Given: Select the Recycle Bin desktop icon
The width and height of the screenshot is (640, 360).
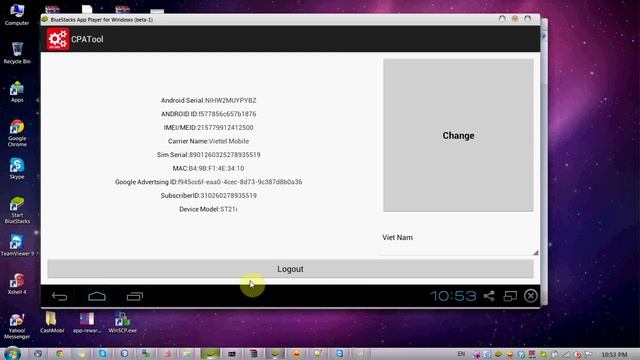Looking at the screenshot, I should coord(17,53).
